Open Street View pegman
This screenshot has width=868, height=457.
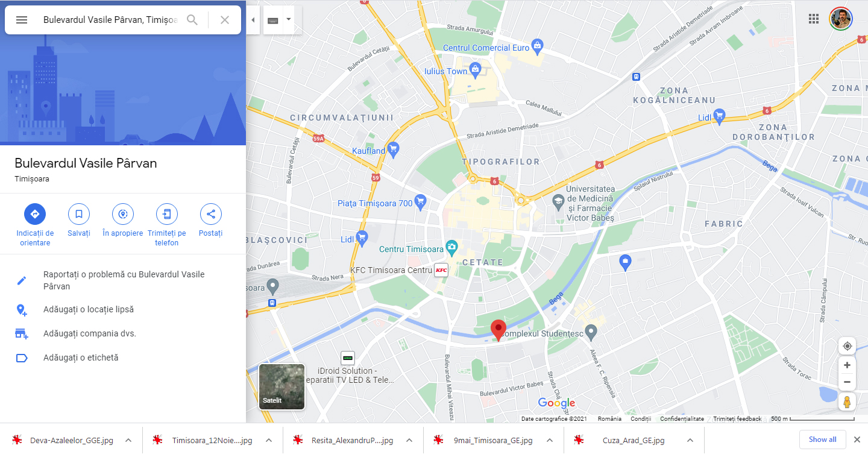[847, 402]
